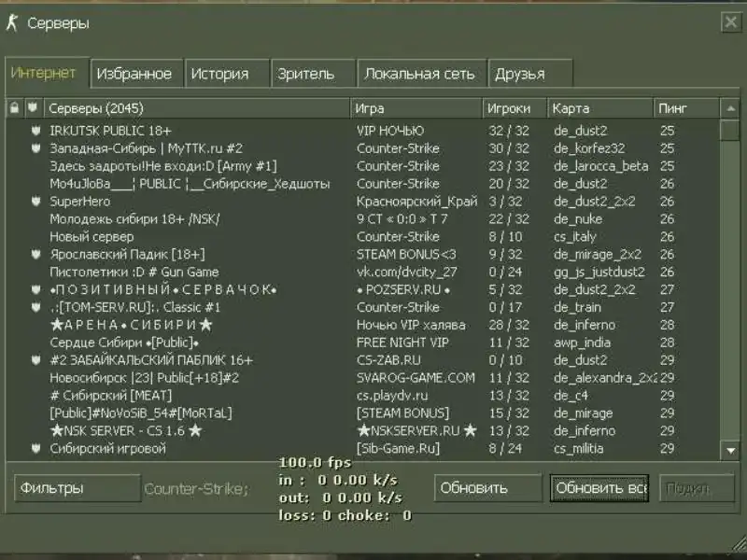Click shield icon of IRKUTSK PUBLIC 18+ row

click(35, 131)
